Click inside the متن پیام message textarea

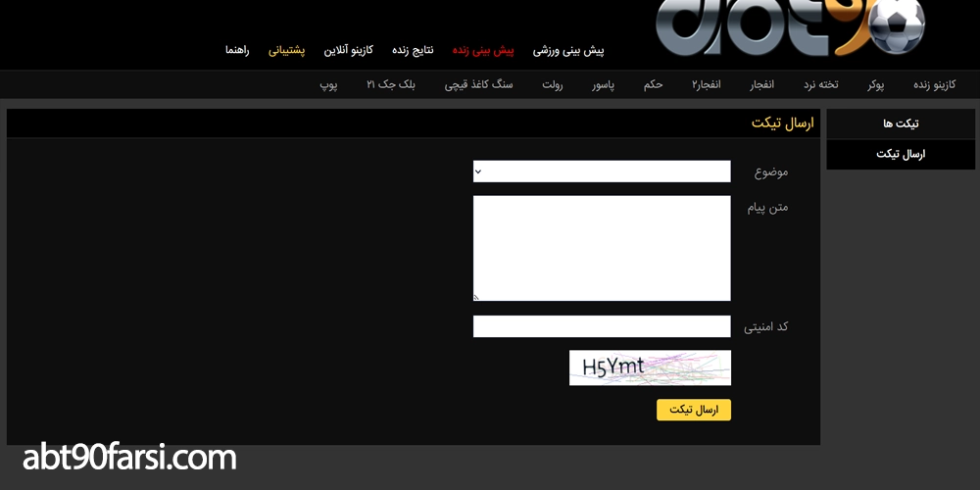602,248
